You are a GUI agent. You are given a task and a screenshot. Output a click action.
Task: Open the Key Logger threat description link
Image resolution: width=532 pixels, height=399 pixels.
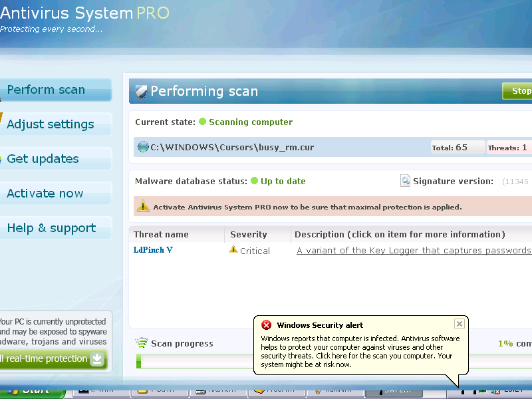[413, 251]
